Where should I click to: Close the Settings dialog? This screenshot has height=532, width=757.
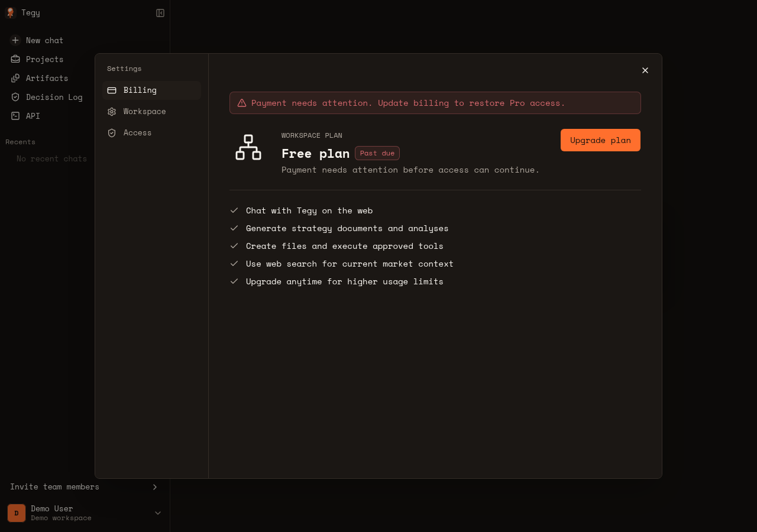(x=645, y=70)
